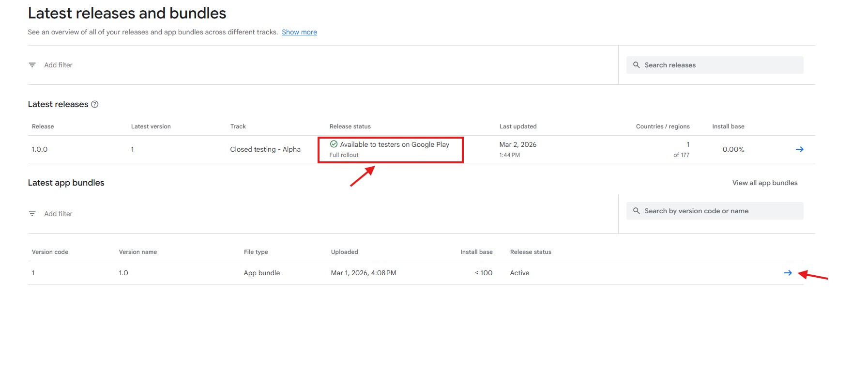The width and height of the screenshot is (868, 378).
Task: Focus the Search by version code or name field
Action: [x=721, y=211]
